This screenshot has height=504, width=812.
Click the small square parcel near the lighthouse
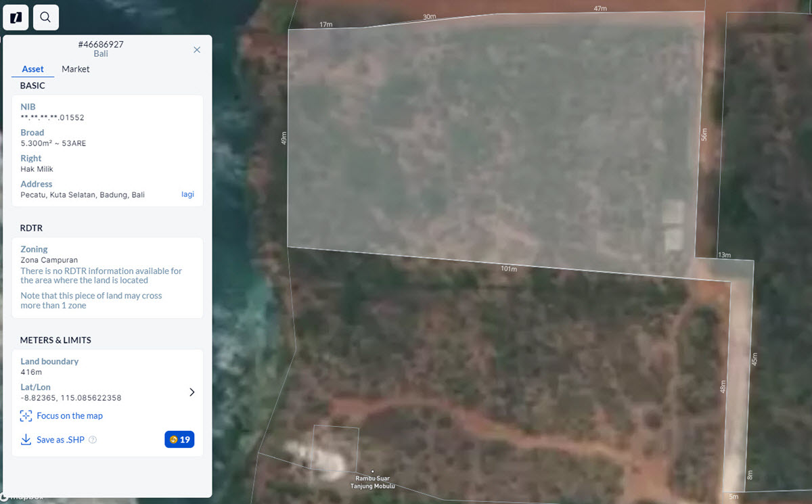335,446
